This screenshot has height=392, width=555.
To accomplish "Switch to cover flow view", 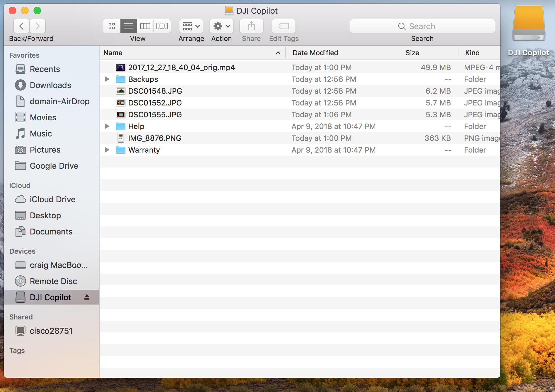I will 162,26.
